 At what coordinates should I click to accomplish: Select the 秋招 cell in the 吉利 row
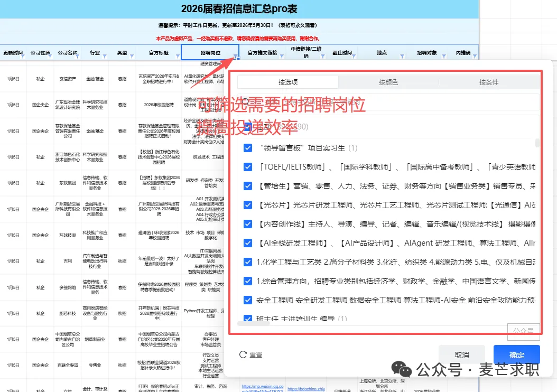pyautogui.click(x=122, y=261)
